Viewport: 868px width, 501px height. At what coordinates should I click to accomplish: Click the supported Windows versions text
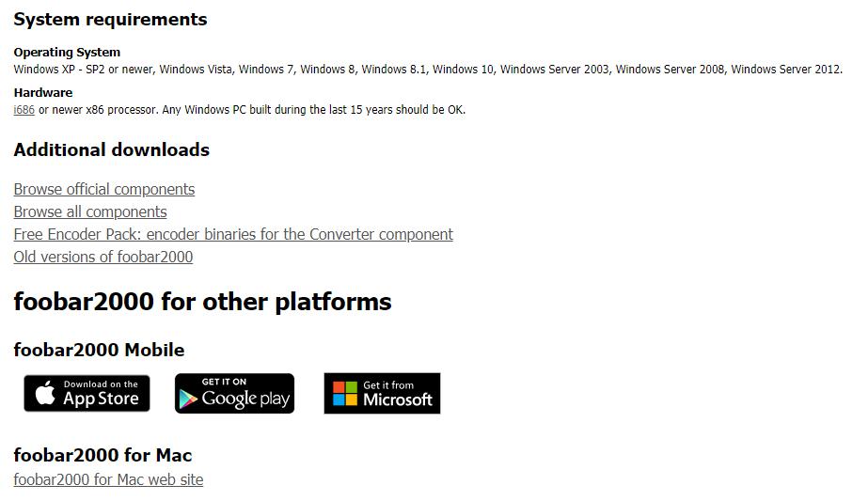[428, 70]
